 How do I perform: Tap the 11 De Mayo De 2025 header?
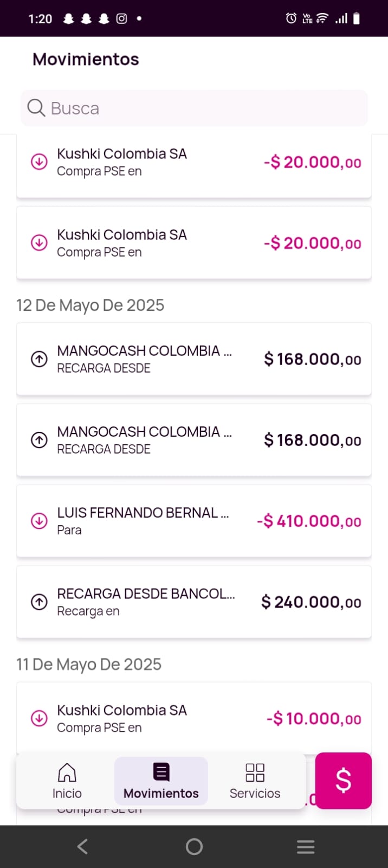pyautogui.click(x=89, y=665)
